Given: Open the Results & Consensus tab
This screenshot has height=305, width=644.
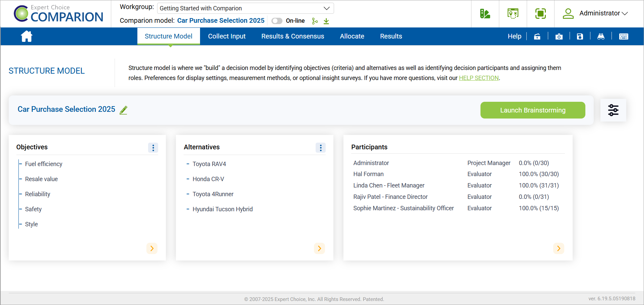Looking at the screenshot, I should (x=293, y=36).
